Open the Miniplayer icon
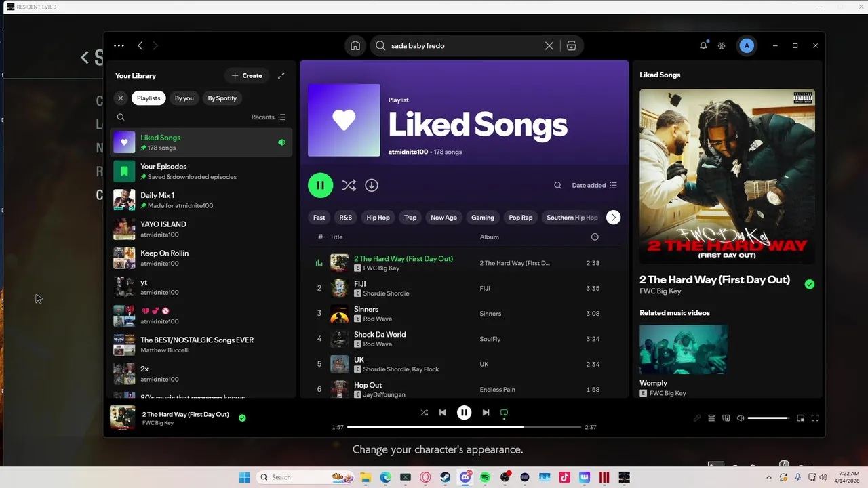 coord(801,418)
